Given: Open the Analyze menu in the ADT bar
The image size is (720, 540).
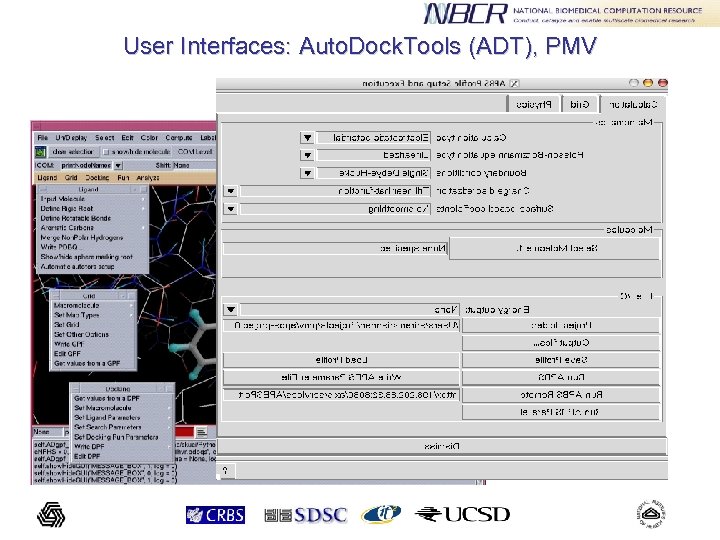Looking at the screenshot, I should [148, 178].
